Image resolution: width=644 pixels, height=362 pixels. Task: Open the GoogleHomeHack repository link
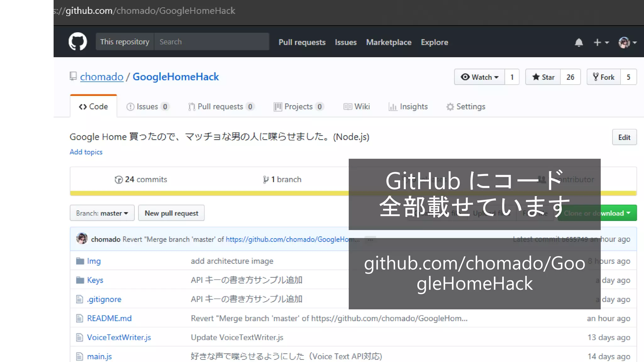[175, 77]
